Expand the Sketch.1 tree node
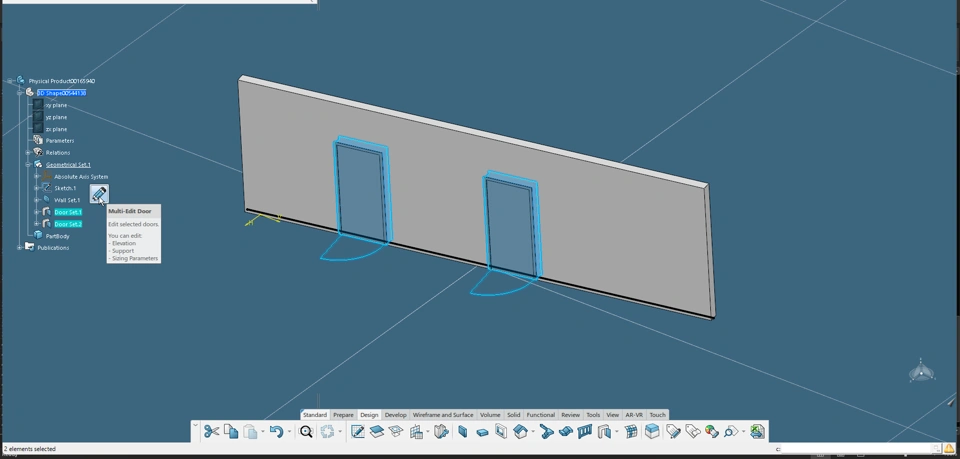The width and height of the screenshot is (960, 459). [37, 188]
